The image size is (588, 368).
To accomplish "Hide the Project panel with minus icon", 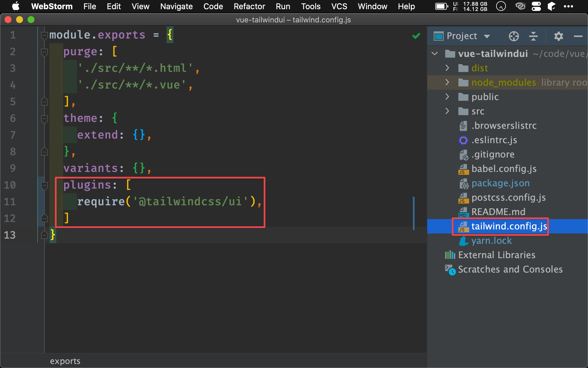I will point(578,36).
